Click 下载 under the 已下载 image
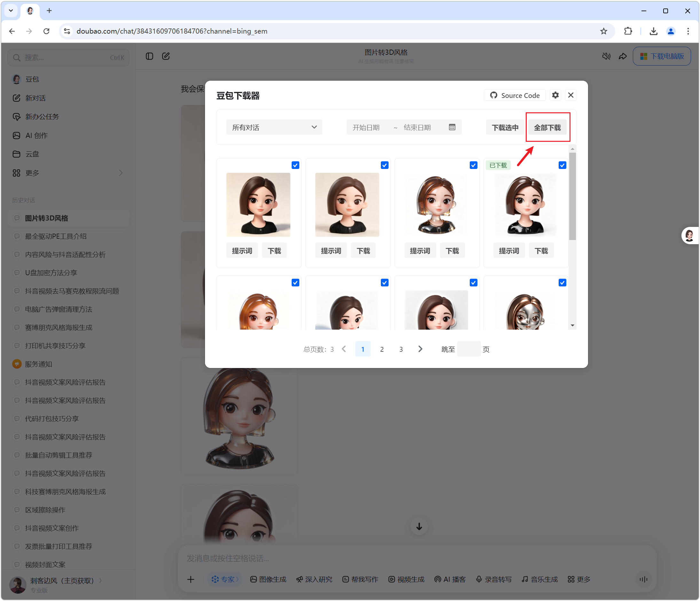 (x=541, y=251)
